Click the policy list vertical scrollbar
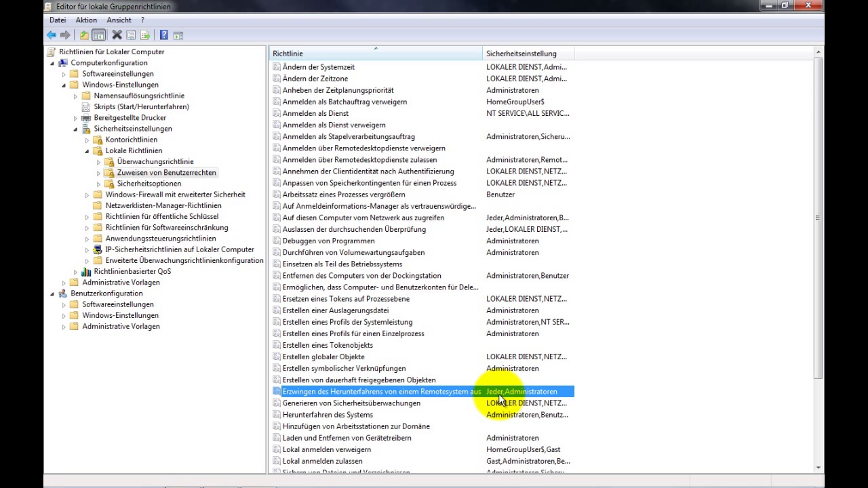 (x=818, y=217)
